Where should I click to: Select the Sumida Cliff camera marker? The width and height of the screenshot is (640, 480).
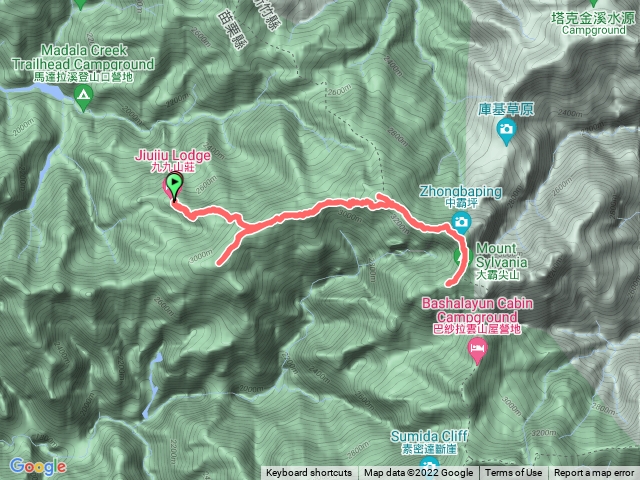click(x=429, y=467)
